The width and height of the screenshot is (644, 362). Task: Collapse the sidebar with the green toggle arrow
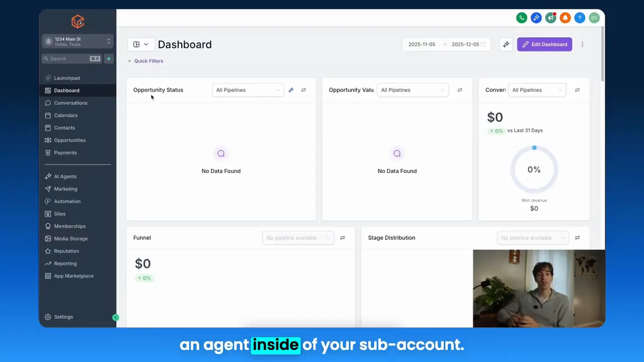(116, 317)
